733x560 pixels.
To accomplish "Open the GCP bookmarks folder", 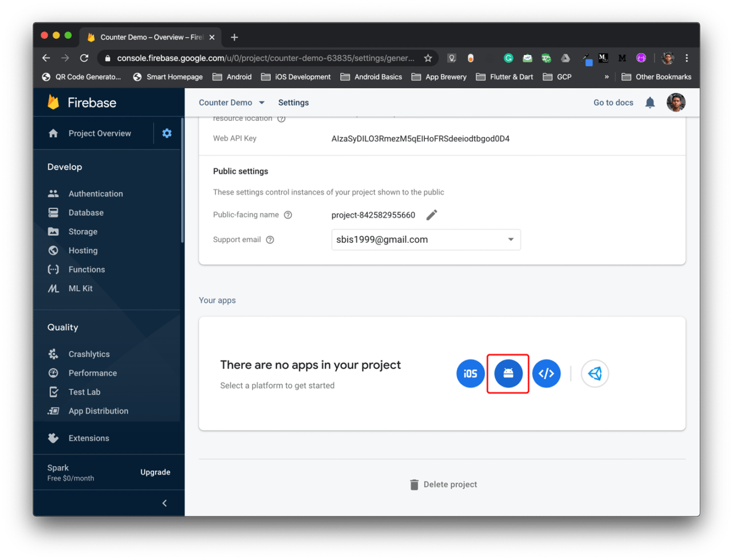I will coord(557,77).
